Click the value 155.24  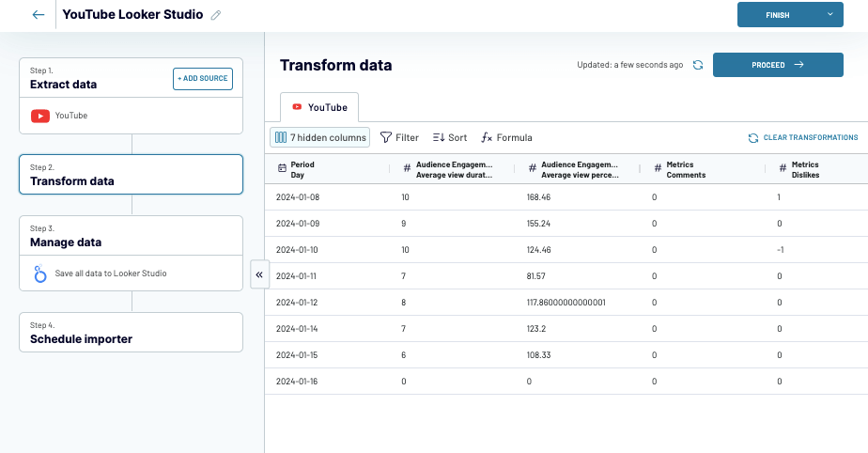pyautogui.click(x=538, y=224)
